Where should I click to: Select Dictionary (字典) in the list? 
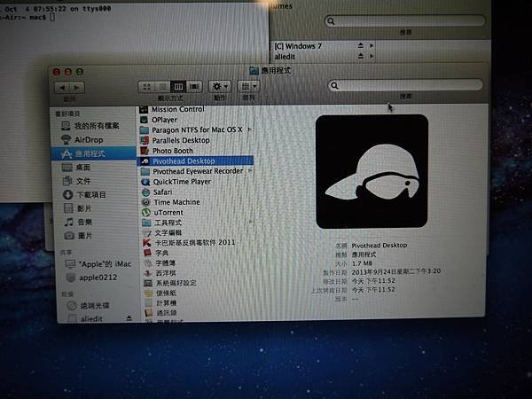point(156,253)
